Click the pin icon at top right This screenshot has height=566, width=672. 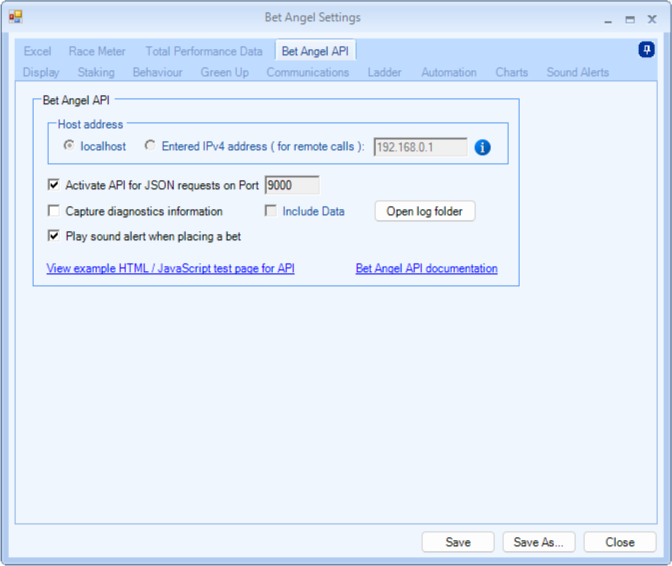646,50
